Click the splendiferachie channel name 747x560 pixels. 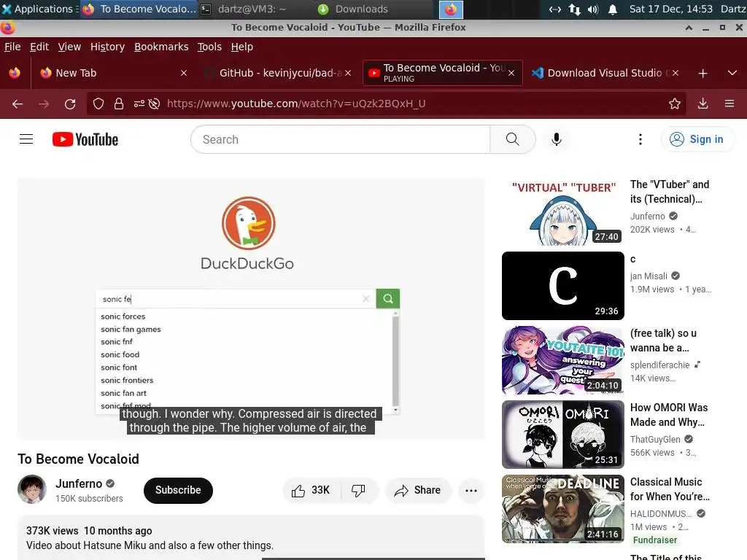click(659, 365)
